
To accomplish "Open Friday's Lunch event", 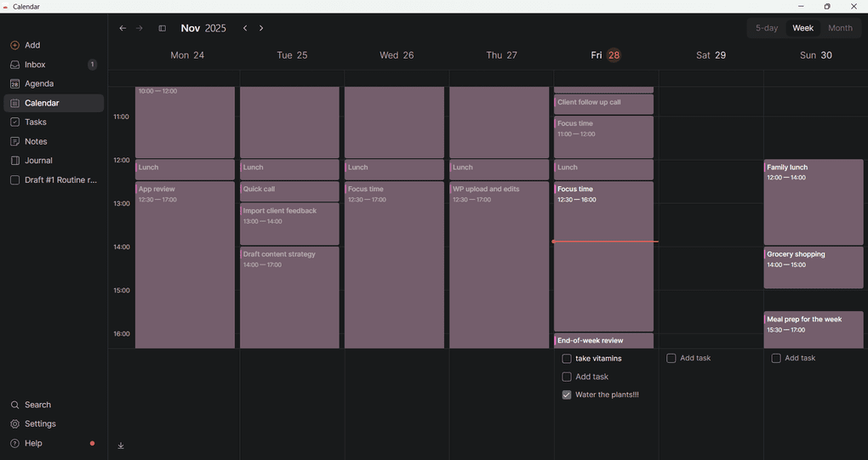I will (604, 170).
